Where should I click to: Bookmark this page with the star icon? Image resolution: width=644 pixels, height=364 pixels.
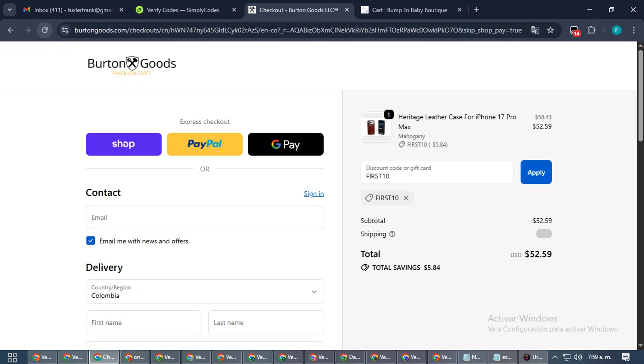pyautogui.click(x=550, y=30)
